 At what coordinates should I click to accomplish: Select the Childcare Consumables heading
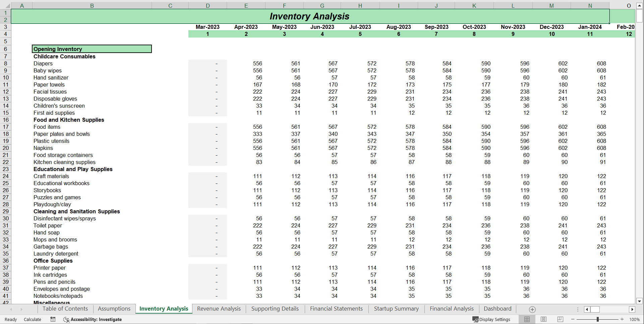pyautogui.click(x=64, y=56)
